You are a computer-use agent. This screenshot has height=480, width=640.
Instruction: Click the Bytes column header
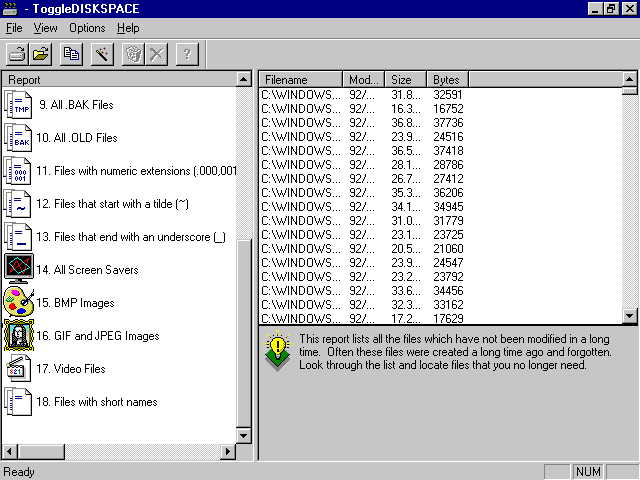[447, 79]
